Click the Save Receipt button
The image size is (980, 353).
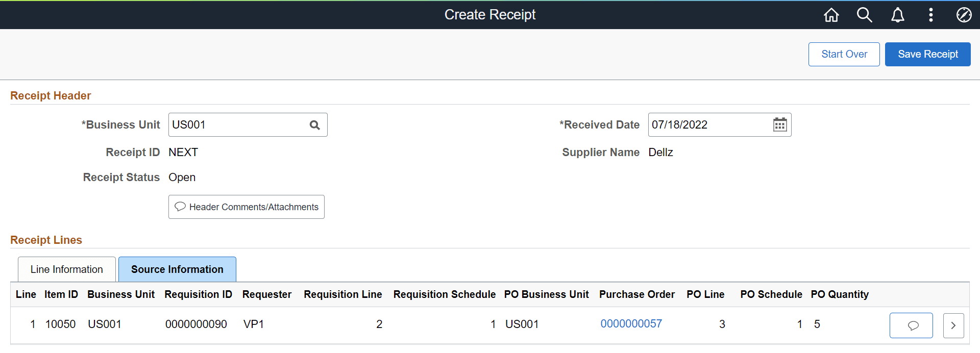(x=927, y=54)
